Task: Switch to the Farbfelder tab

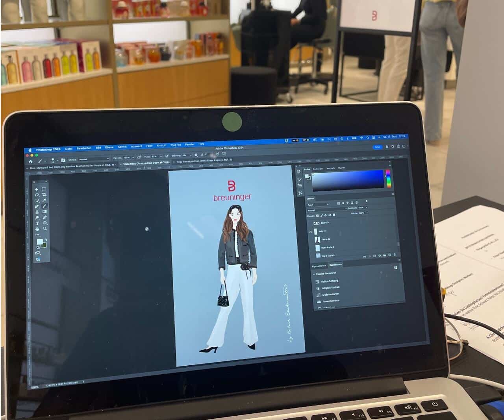Action: click(x=318, y=168)
